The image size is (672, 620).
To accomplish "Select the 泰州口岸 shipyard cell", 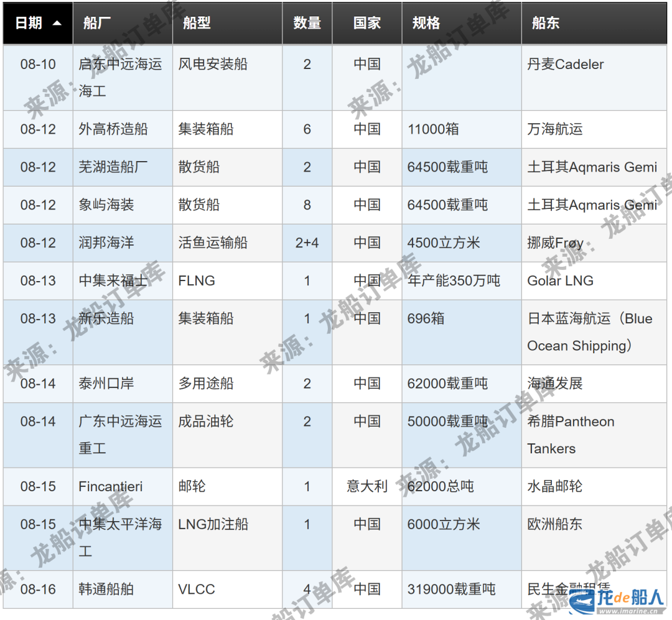I will 123,384.
